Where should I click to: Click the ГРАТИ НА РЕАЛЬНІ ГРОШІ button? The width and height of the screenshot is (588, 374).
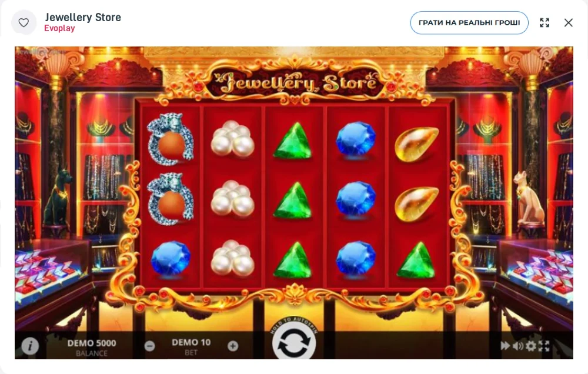pyautogui.click(x=469, y=23)
